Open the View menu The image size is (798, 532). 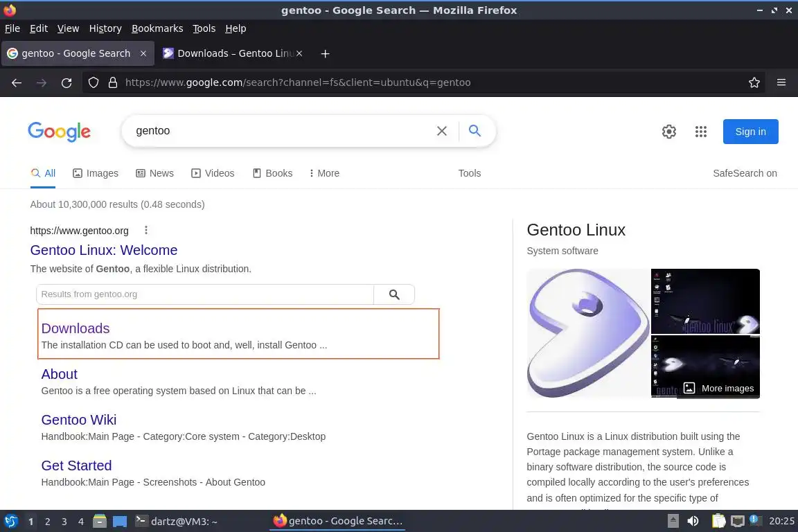pos(68,28)
